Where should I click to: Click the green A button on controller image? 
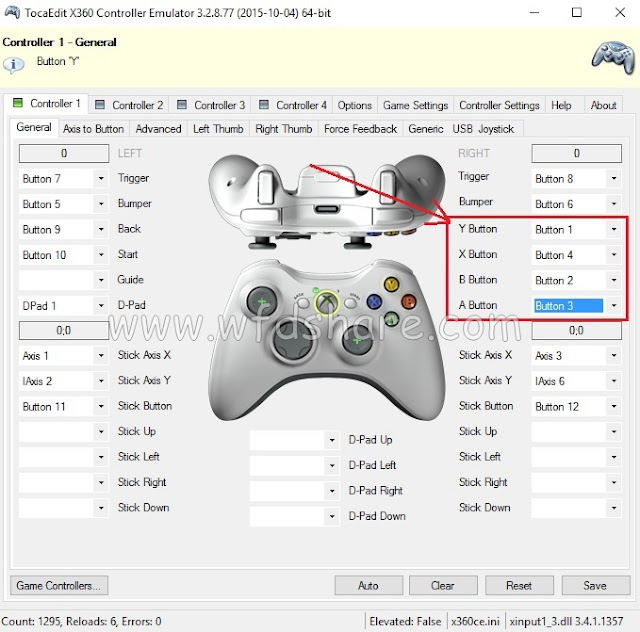(x=391, y=318)
